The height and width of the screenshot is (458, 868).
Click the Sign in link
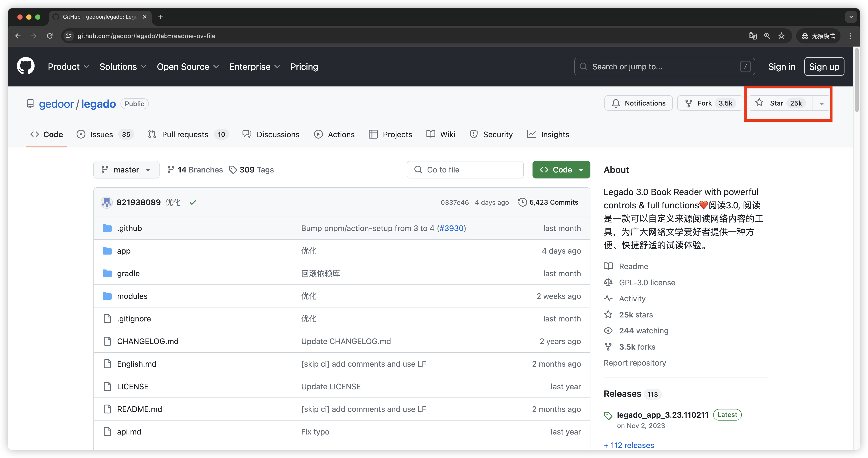point(781,67)
